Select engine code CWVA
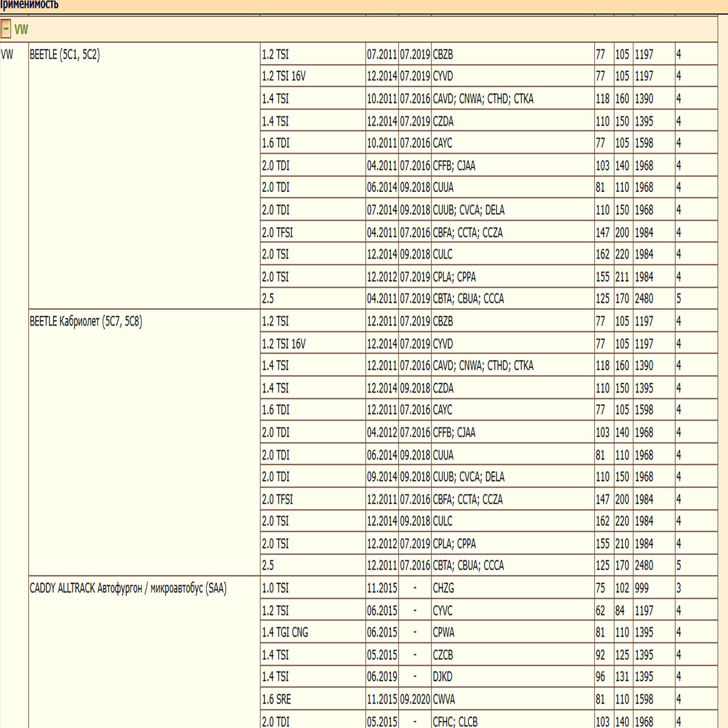728x728 pixels. pos(444,699)
